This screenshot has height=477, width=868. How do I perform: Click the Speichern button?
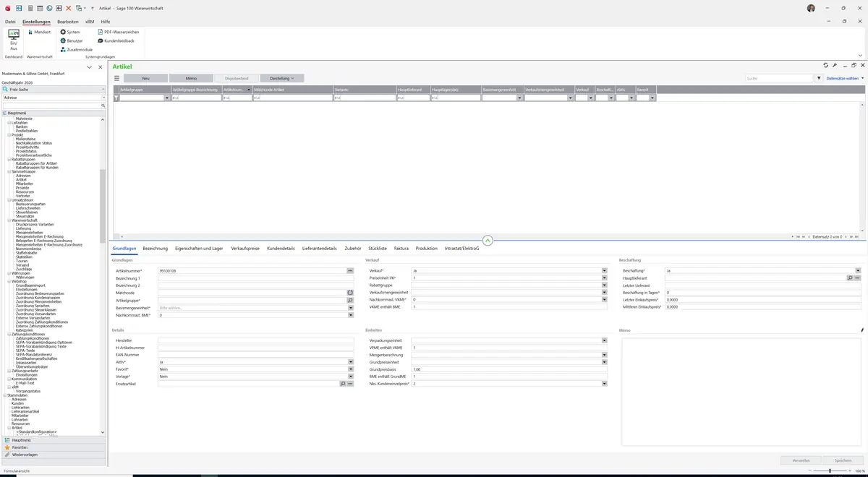coord(843,460)
